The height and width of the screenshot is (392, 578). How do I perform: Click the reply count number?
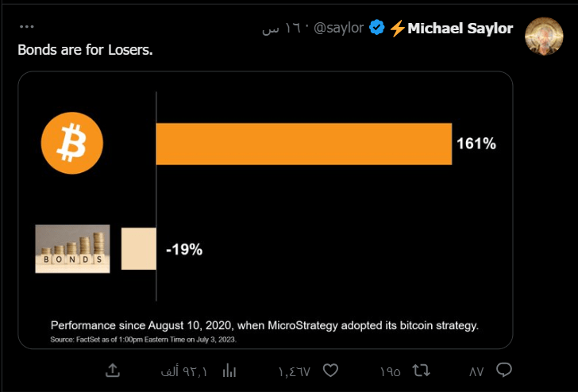[476, 371]
